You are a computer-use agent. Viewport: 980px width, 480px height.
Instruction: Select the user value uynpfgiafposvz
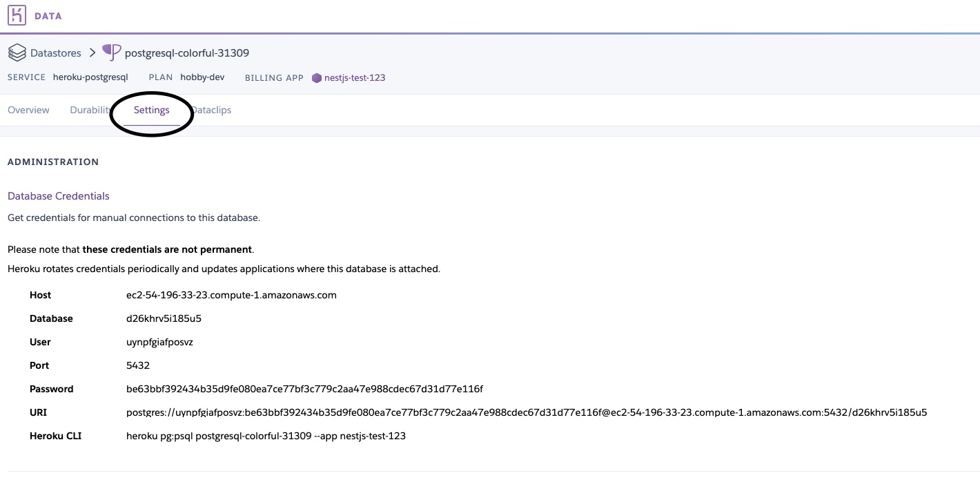[159, 342]
